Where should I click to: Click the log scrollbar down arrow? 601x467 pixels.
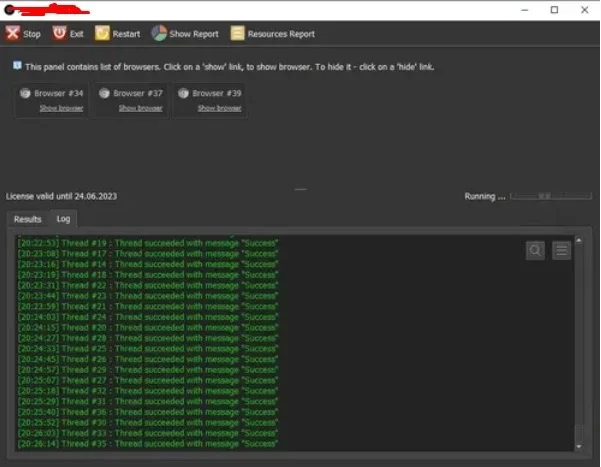pyautogui.click(x=579, y=447)
